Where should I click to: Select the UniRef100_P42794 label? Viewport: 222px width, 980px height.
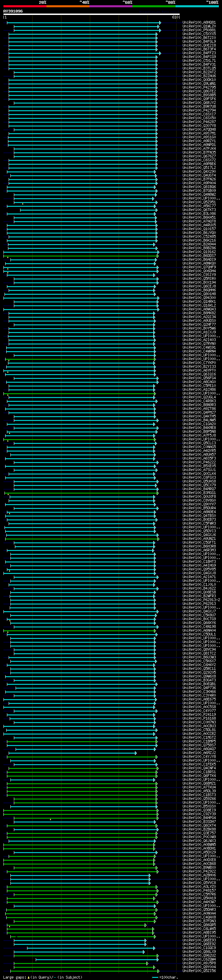pos(199,110)
